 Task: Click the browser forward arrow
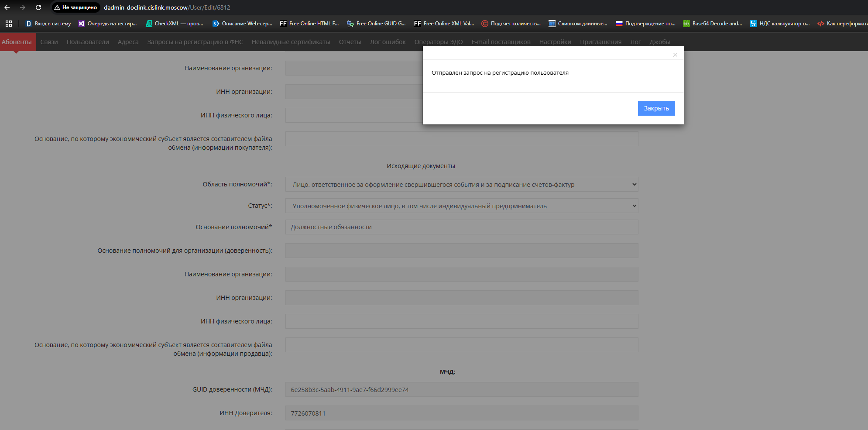[23, 7]
